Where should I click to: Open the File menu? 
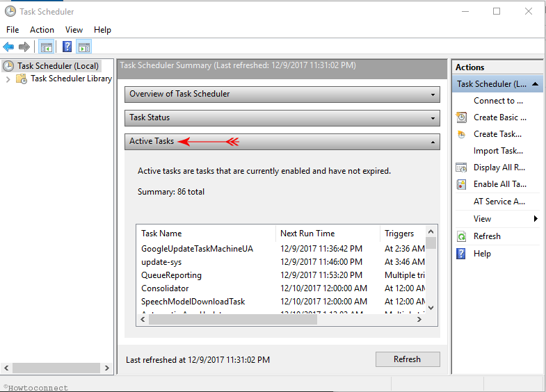coord(13,30)
